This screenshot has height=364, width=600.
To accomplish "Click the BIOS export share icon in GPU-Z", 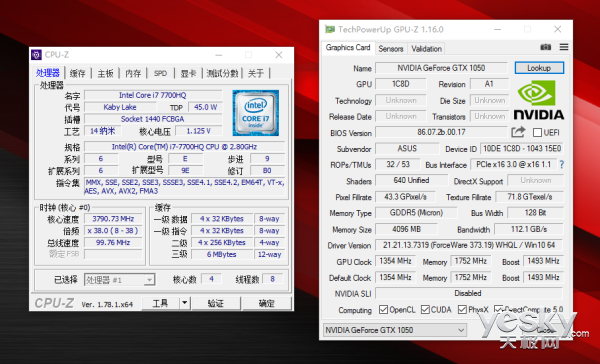I will click(518, 132).
